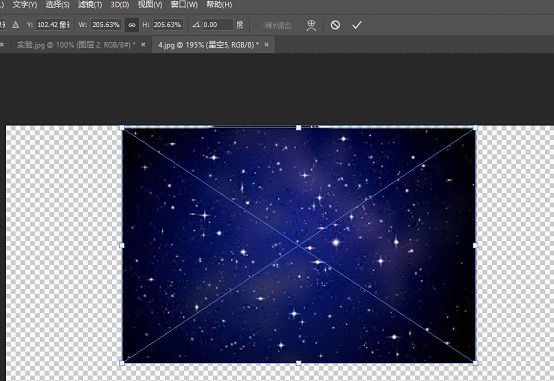Open the 窗口(W) menu
Image resolution: width=554 pixels, height=381 pixels.
[184, 5]
